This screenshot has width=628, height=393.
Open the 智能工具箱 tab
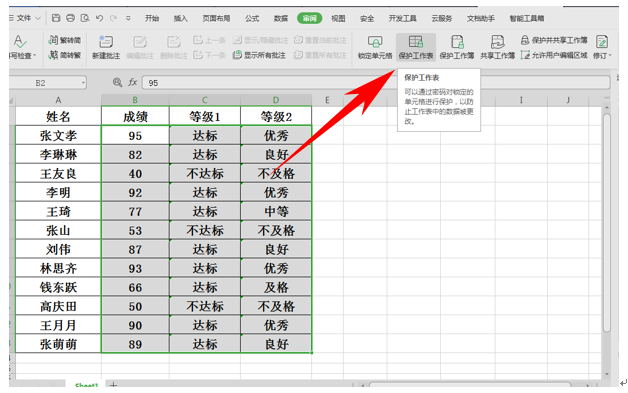(x=527, y=18)
